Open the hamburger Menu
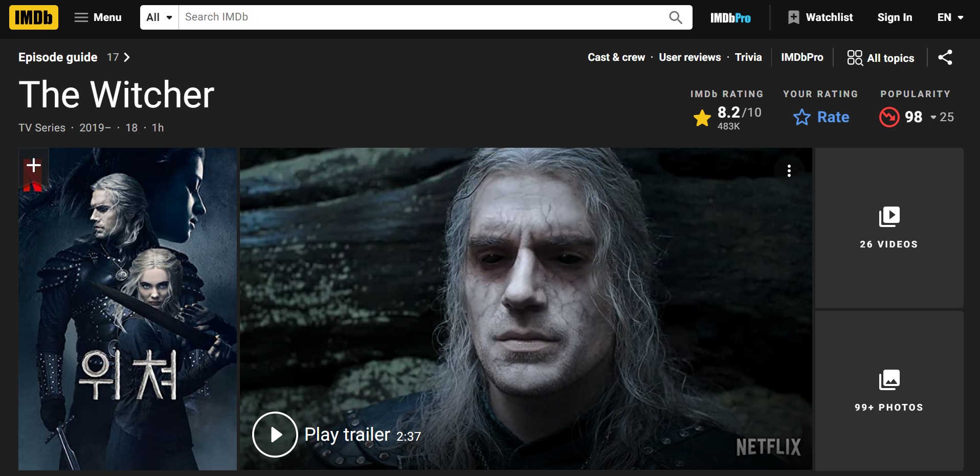The image size is (980, 476). tap(98, 17)
